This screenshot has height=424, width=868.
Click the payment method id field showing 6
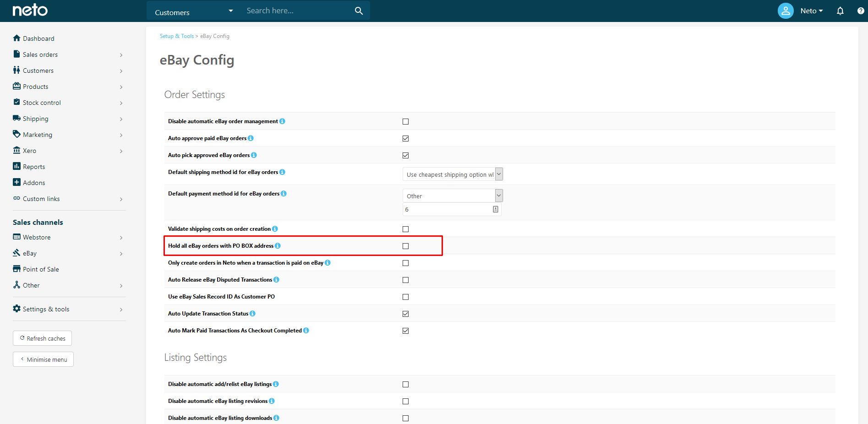(x=452, y=209)
